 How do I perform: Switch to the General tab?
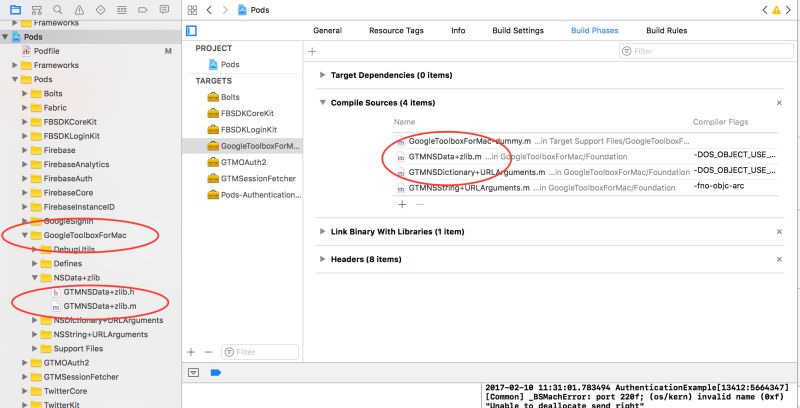coord(327,31)
